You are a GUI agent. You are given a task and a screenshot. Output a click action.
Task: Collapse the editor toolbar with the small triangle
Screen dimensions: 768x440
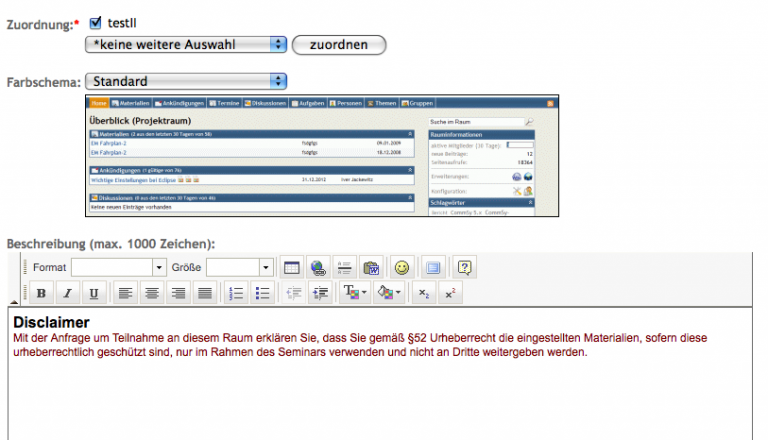coord(14,302)
